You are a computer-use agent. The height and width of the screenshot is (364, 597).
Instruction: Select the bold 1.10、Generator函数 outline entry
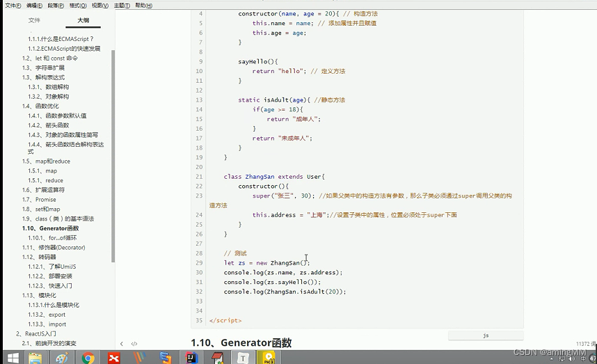point(50,228)
